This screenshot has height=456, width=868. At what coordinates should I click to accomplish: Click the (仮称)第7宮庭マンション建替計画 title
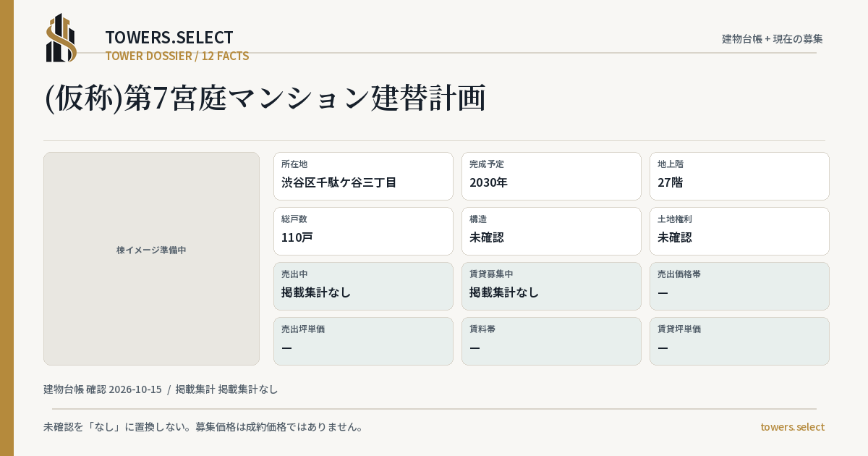click(x=265, y=98)
